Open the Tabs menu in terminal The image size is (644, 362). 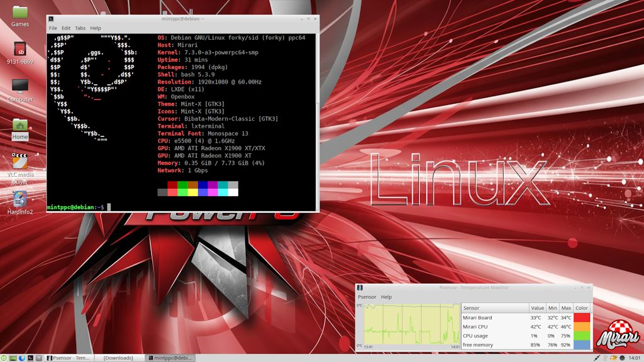click(80, 28)
